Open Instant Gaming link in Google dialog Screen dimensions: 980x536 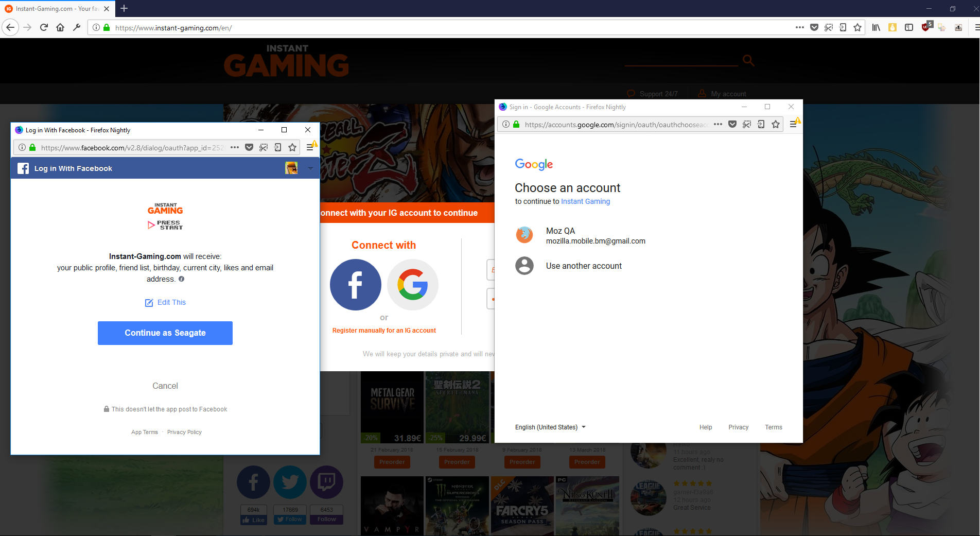click(x=585, y=201)
